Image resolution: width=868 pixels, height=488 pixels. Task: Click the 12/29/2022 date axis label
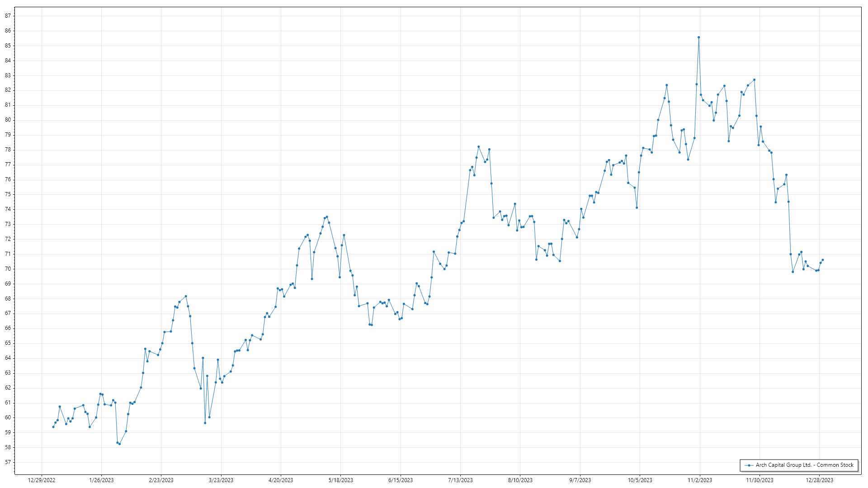pos(42,480)
